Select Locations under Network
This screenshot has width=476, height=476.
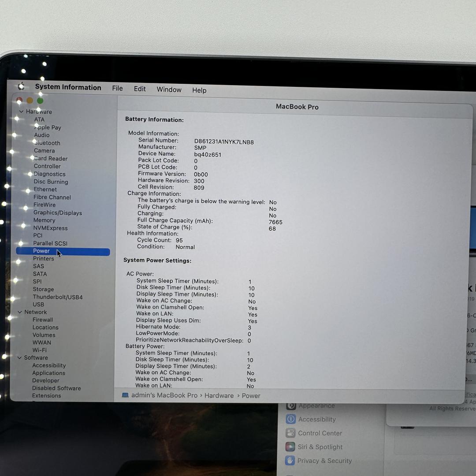[x=45, y=327]
